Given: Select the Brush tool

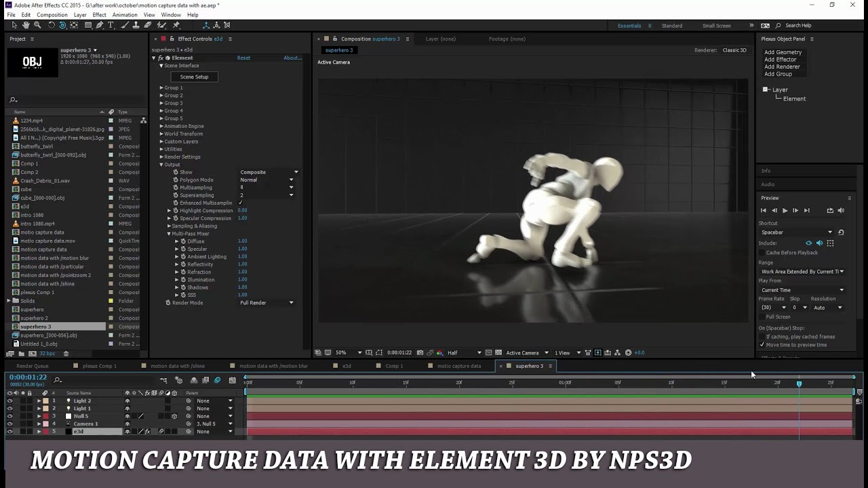Looking at the screenshot, I should [x=125, y=25].
